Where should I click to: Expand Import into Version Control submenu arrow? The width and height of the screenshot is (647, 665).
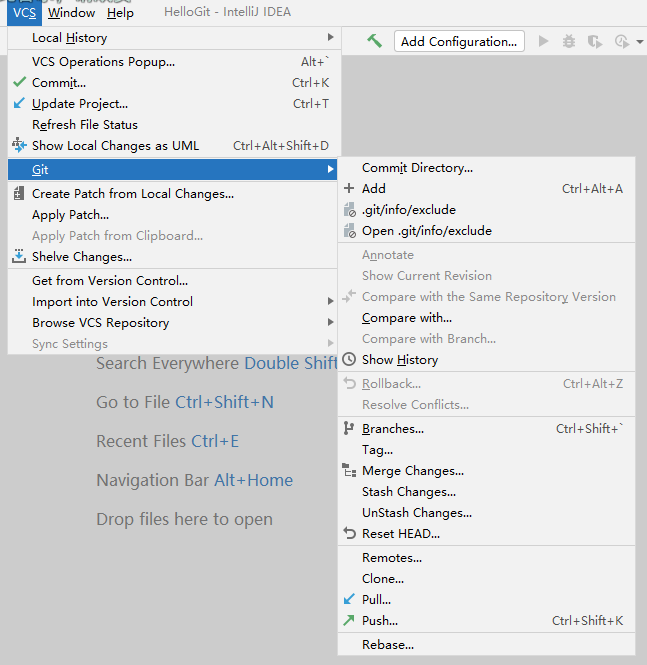330,301
